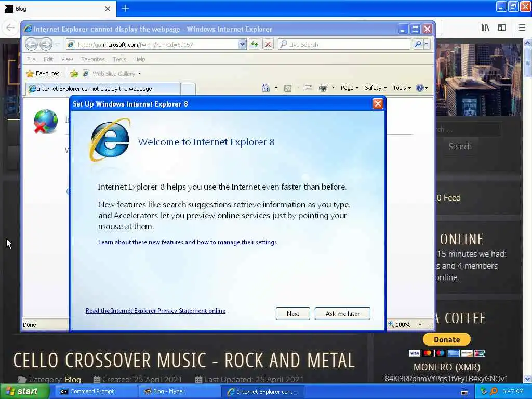Click the keyboard icon in the taskbar
Viewport: 532px width, 399px height.
(x=464, y=392)
